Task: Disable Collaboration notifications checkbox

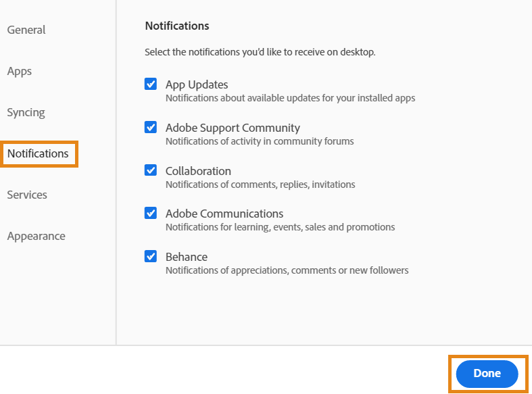Action: click(x=151, y=170)
